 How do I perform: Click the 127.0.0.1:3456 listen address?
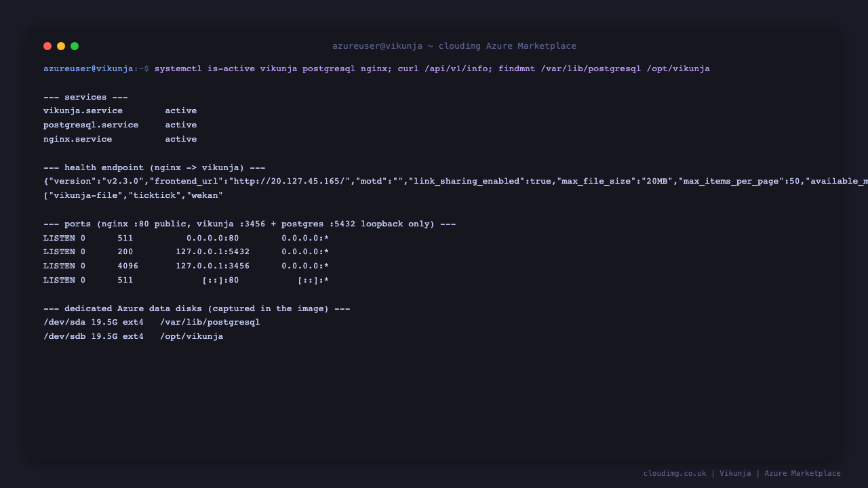[213, 266]
